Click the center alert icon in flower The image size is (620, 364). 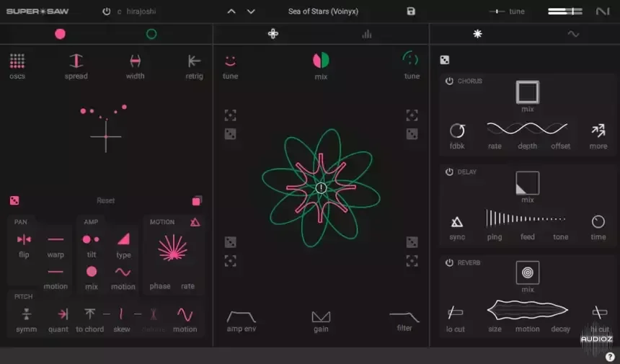tap(321, 187)
